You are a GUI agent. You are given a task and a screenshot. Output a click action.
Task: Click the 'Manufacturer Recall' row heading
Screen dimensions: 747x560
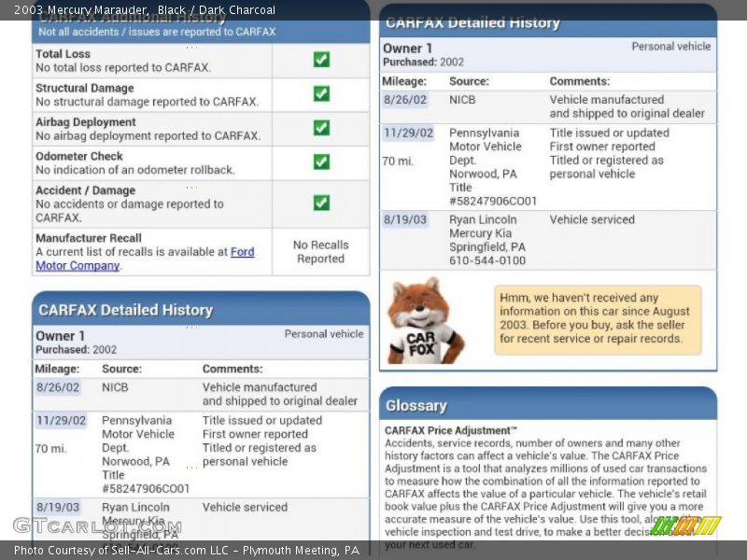[89, 238]
